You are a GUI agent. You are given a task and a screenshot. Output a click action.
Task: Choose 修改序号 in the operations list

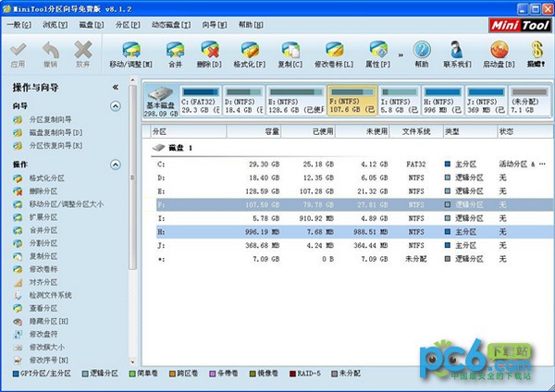[x=49, y=361]
